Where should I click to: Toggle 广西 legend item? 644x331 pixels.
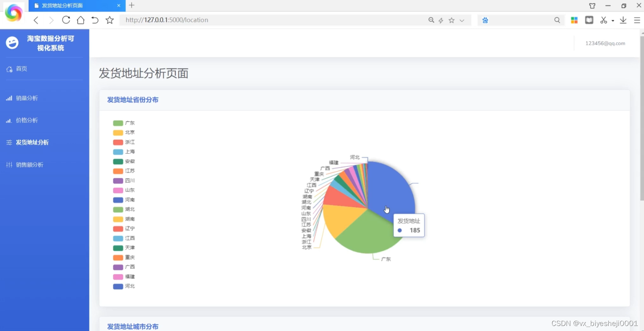tap(124, 267)
